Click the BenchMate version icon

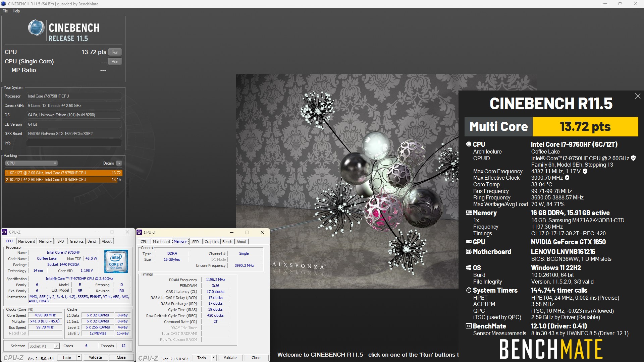(469, 326)
